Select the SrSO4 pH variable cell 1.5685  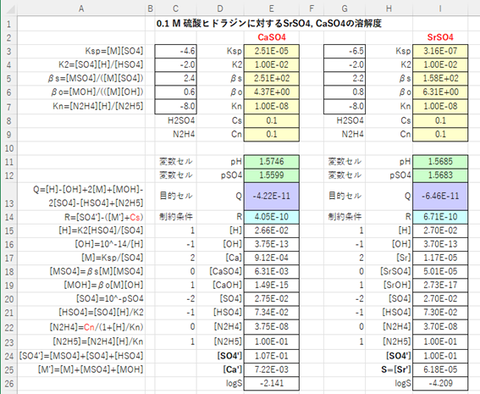click(440, 162)
